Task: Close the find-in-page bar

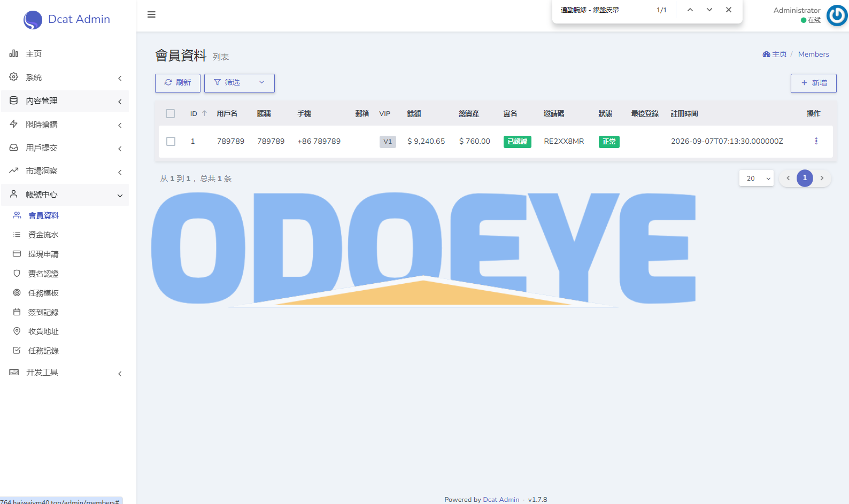Action: [x=729, y=10]
